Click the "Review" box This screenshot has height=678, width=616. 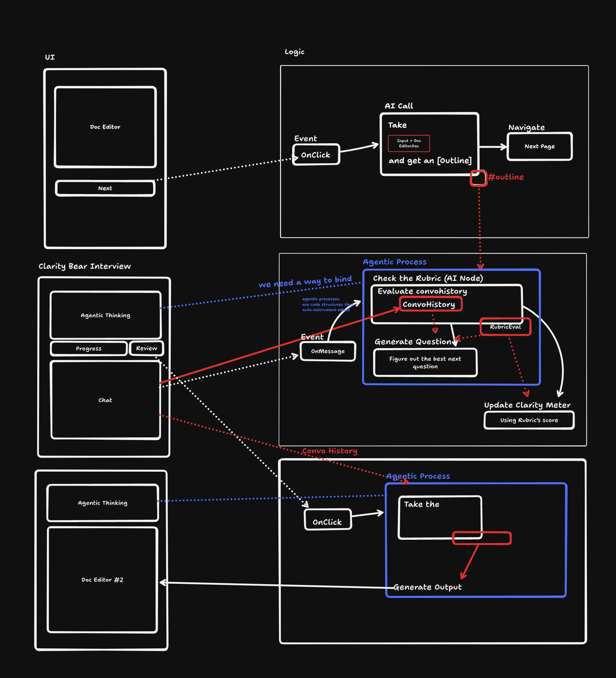tap(147, 348)
